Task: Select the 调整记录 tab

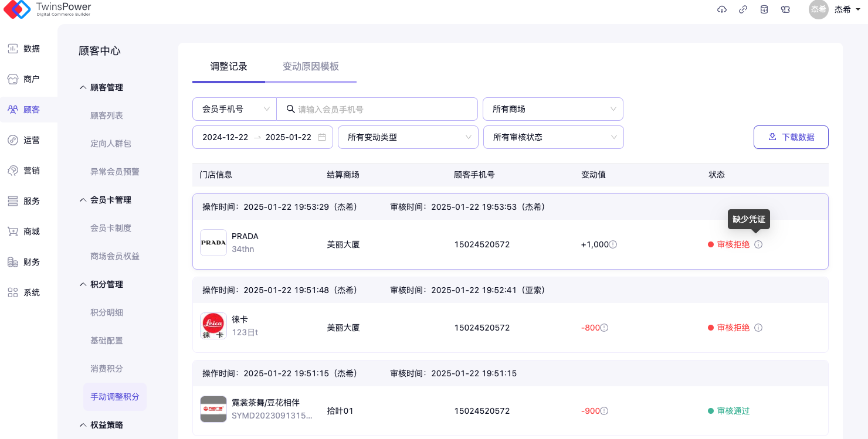Action: (x=229, y=66)
